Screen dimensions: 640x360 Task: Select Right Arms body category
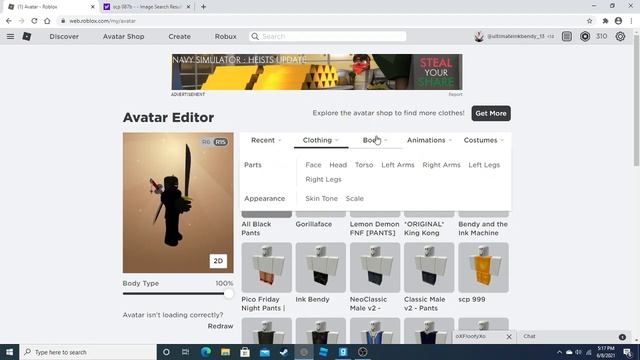[x=441, y=165]
